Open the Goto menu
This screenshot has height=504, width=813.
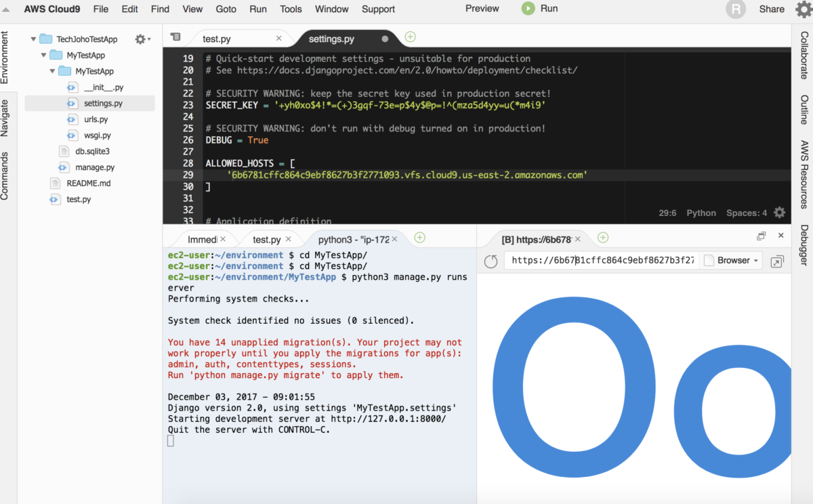point(226,9)
